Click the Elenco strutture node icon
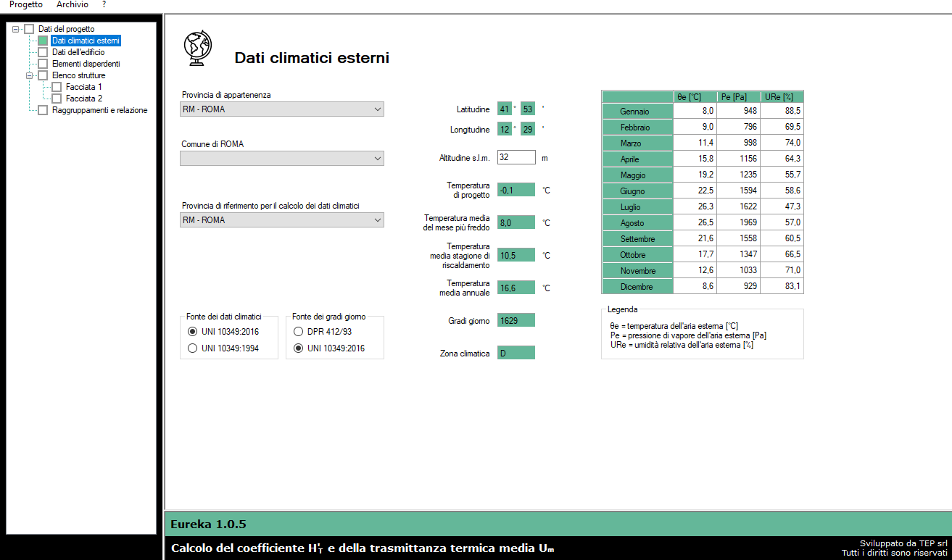 point(43,75)
